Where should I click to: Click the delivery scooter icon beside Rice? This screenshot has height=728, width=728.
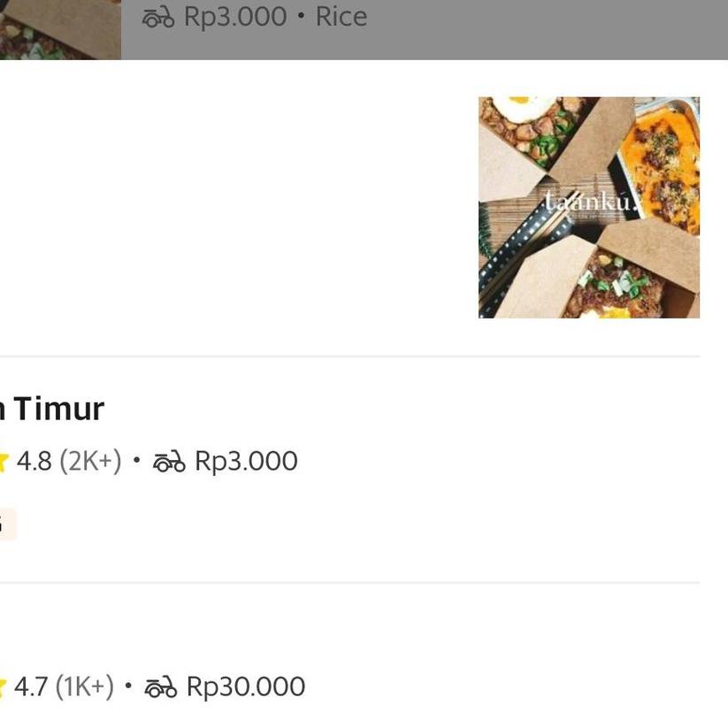pyautogui.click(x=158, y=18)
